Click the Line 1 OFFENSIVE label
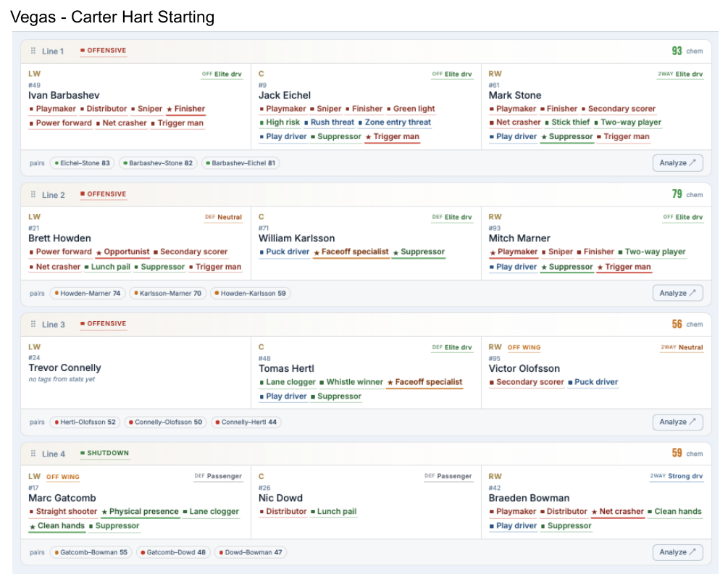Viewport: 728px width, 574px height. 103,51
